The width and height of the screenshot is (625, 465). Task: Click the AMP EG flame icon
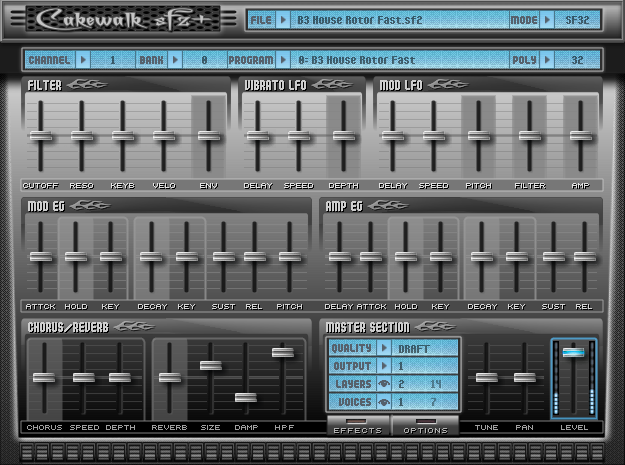coord(388,206)
